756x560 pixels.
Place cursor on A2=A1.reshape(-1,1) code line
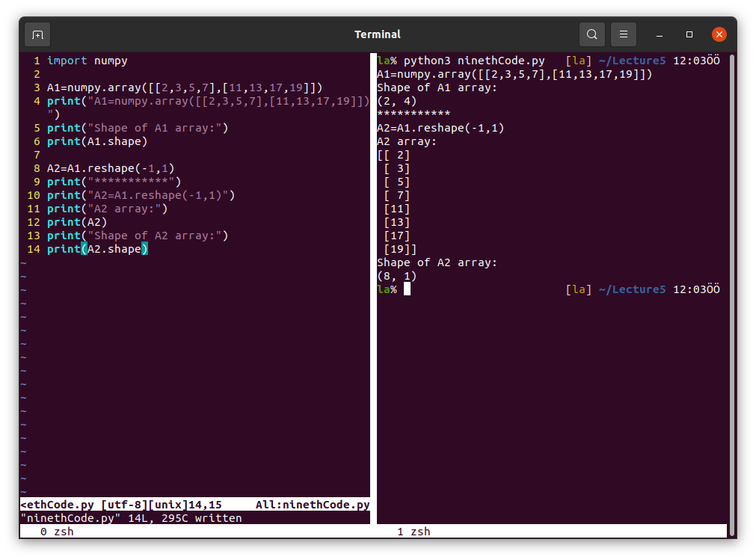click(x=110, y=168)
